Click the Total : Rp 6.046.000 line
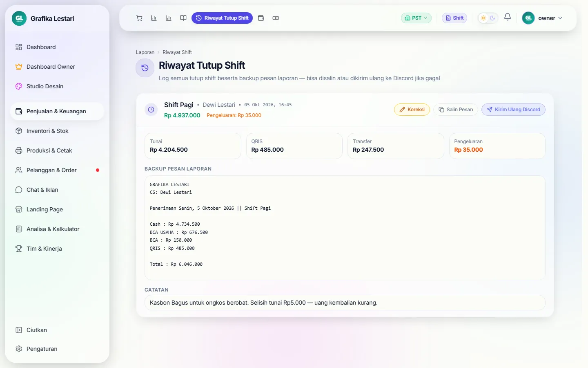Screen dimensions: 588x368 coord(176,264)
